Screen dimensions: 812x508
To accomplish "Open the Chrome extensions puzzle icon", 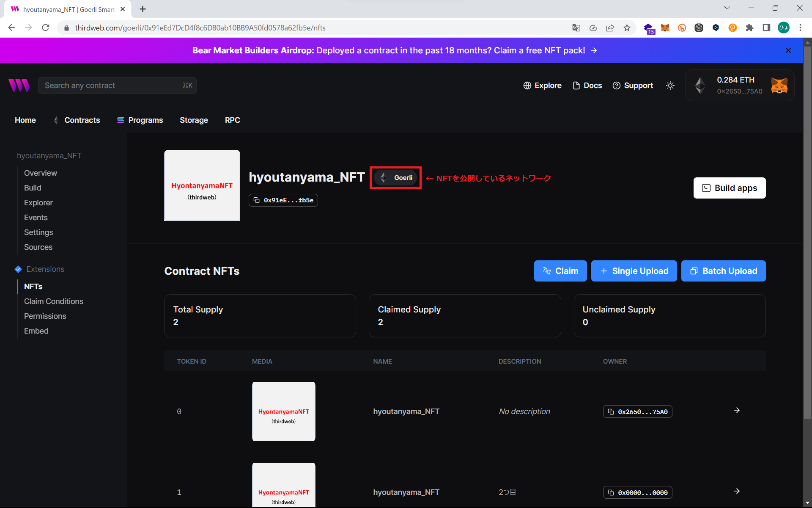I will point(749,28).
